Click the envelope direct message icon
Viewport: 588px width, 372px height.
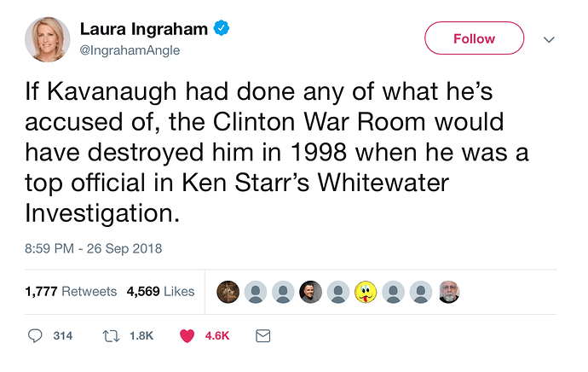(x=262, y=336)
